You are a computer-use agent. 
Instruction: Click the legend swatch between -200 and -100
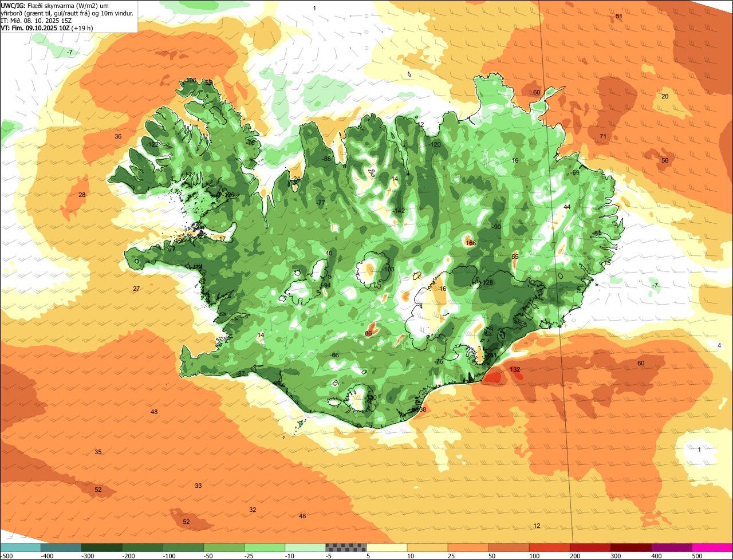pos(142,547)
